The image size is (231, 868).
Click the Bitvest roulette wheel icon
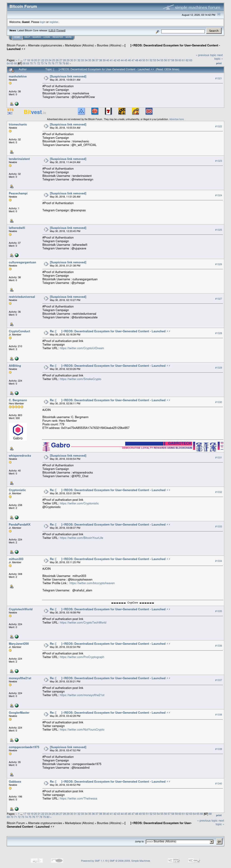pyautogui.click(x=122, y=111)
